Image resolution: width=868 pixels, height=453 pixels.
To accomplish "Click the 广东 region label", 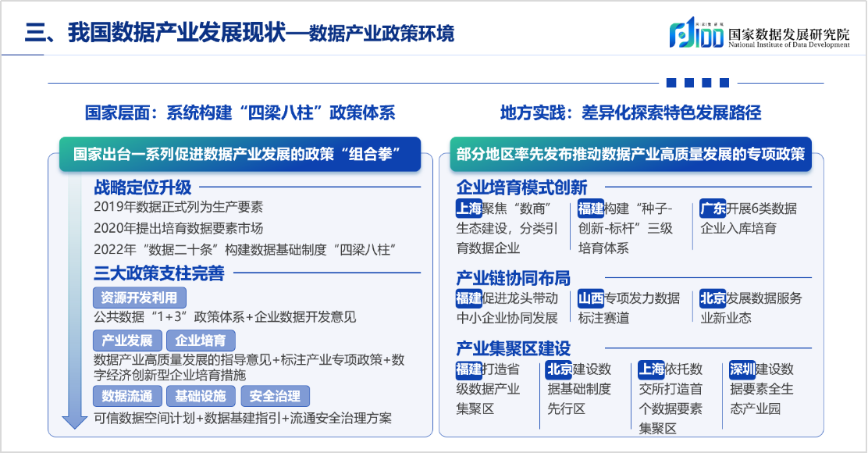I will (713, 209).
